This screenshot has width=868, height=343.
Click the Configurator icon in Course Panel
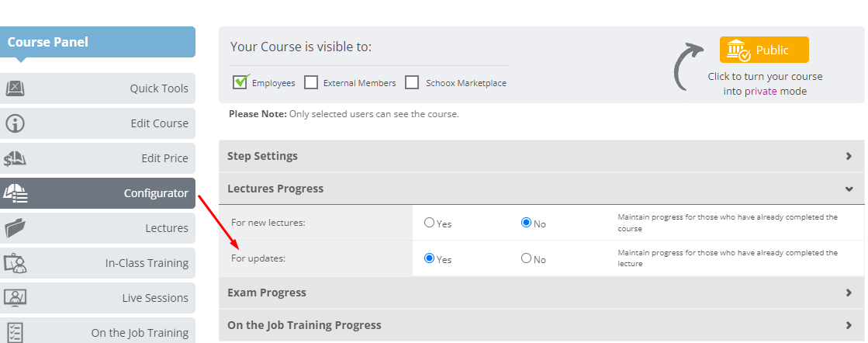click(x=16, y=193)
